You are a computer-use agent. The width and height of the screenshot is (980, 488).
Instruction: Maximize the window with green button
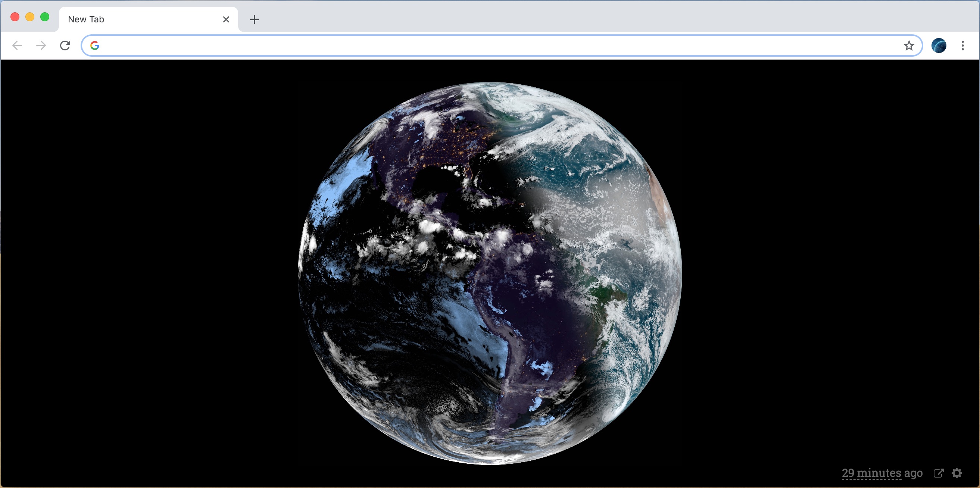click(45, 17)
